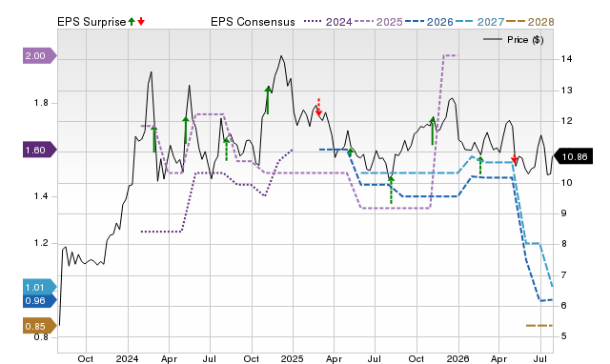Screen dimensions: 610x364
Task: Select the 1.8 label on the left axis
Action: coord(41,103)
